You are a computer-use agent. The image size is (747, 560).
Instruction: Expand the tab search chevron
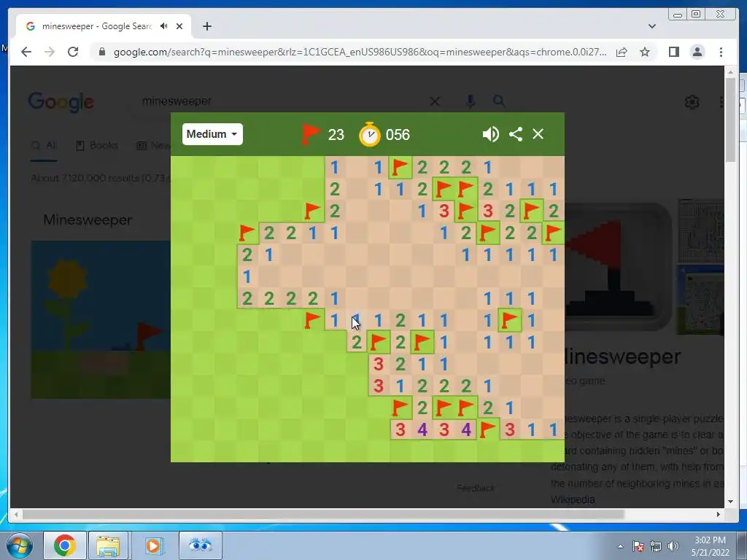coord(652,26)
